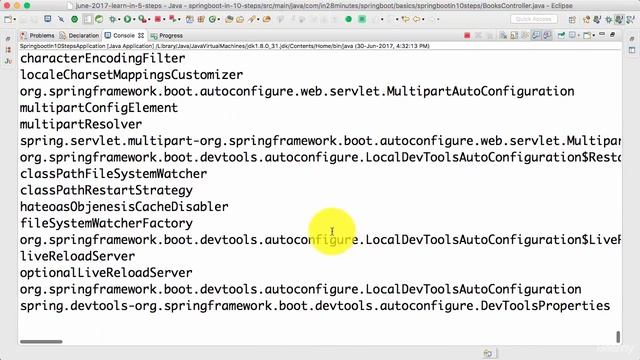Screen dimensions: 640x360
Task: Click the 'fileSystemWatcherFactory' console line
Action: (x=106, y=223)
